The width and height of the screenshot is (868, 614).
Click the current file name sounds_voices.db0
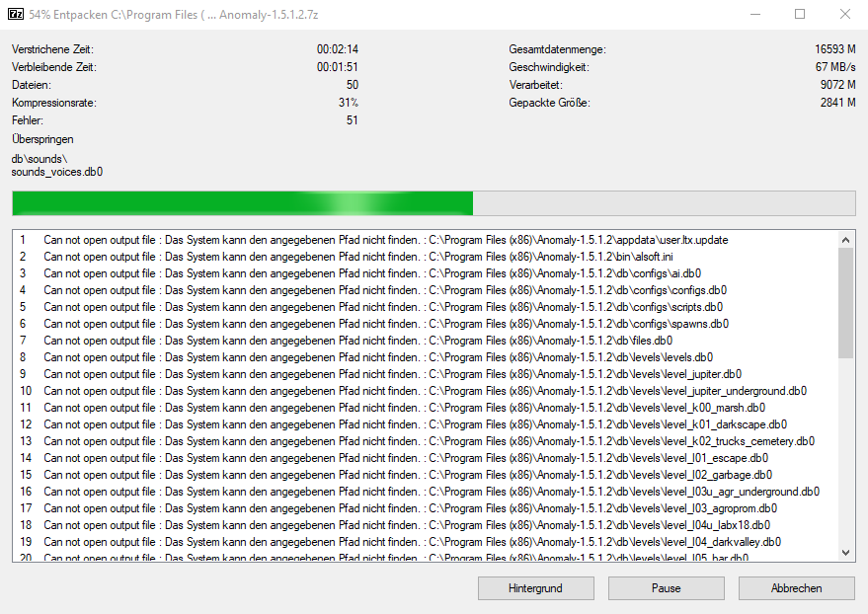click(57, 172)
